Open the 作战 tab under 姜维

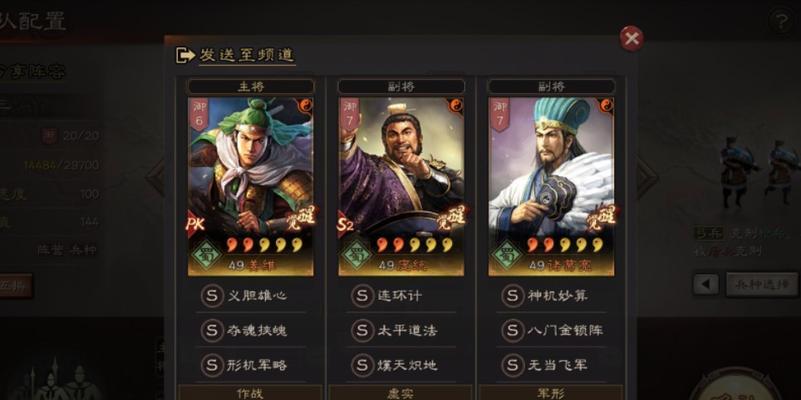pos(250,393)
